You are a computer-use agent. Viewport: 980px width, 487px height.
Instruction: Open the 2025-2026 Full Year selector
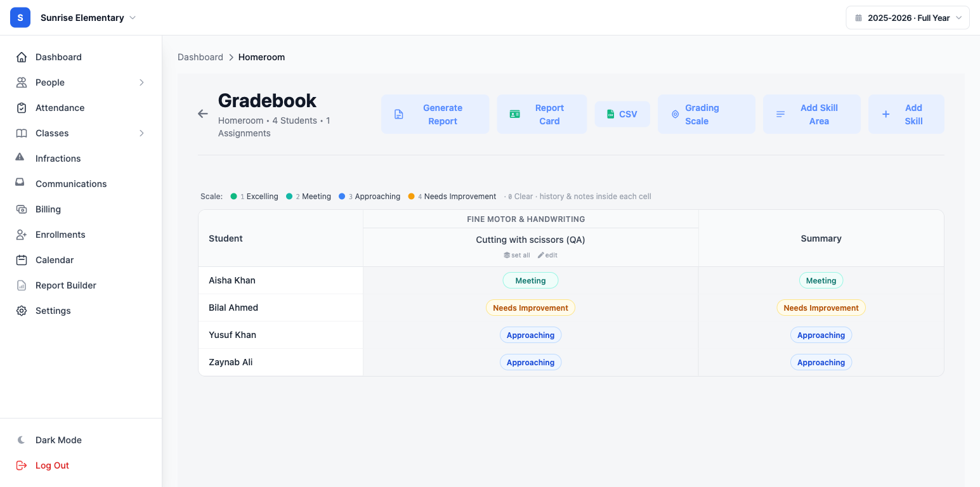908,18
